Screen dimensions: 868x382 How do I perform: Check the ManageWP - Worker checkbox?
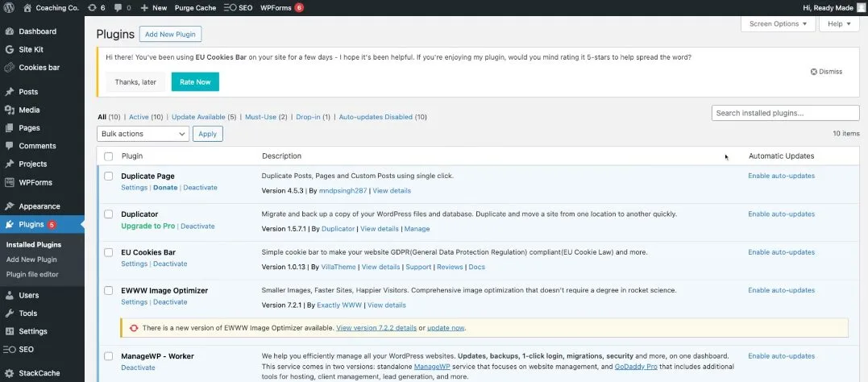109,356
